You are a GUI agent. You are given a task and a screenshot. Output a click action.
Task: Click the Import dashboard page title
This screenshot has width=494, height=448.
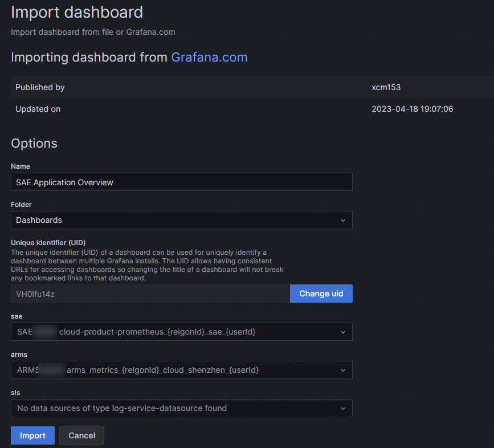[x=77, y=13]
